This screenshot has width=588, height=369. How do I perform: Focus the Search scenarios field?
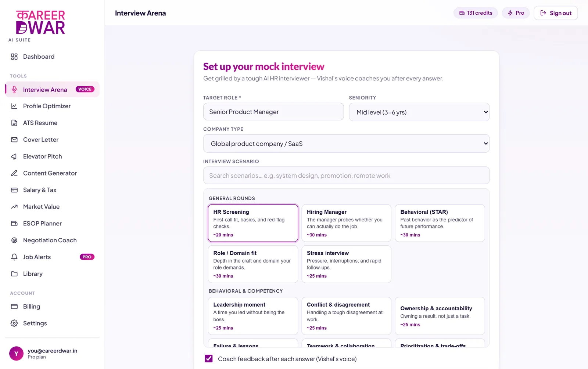click(346, 176)
